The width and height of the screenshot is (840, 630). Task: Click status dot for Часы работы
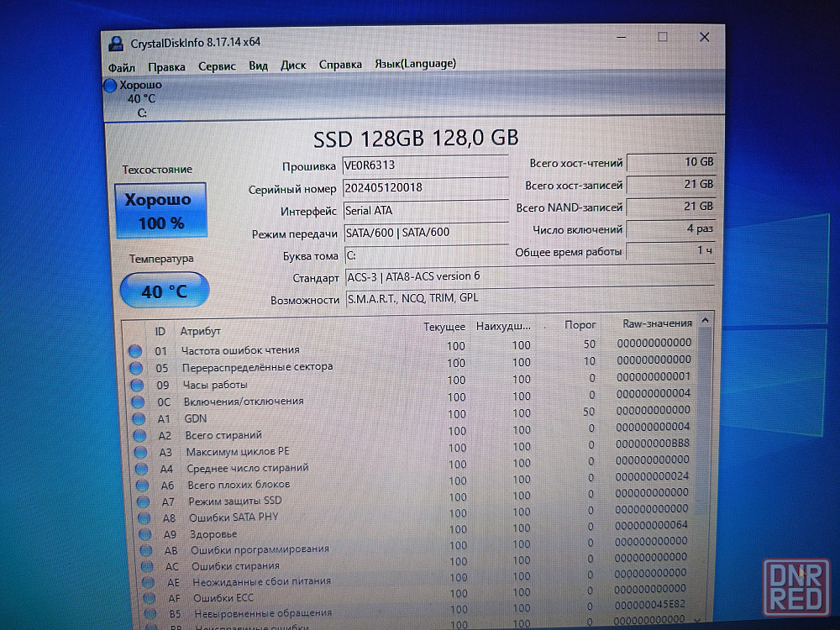(137, 386)
